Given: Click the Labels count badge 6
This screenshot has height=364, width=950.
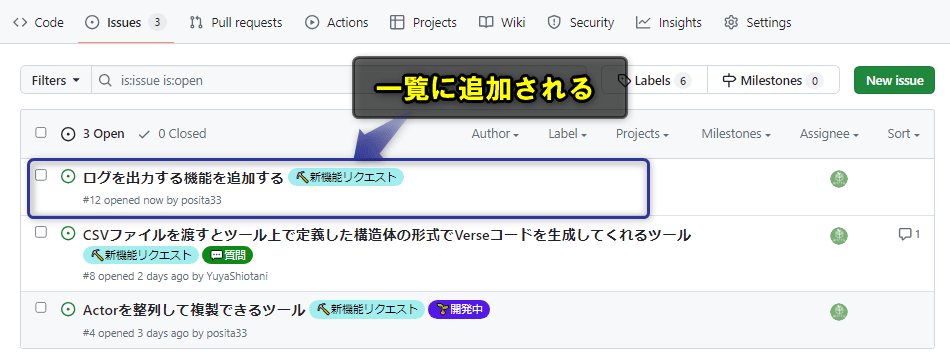Looking at the screenshot, I should [682, 81].
